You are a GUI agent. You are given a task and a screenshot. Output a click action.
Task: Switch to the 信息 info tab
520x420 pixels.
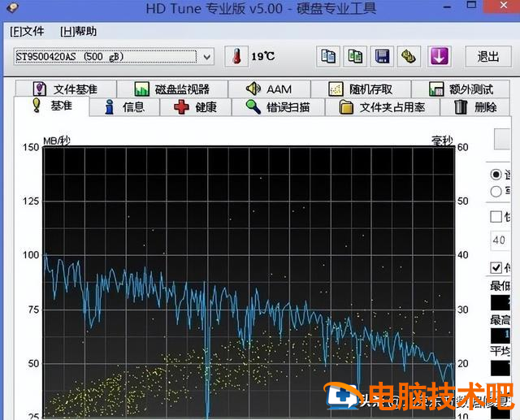[x=124, y=107]
